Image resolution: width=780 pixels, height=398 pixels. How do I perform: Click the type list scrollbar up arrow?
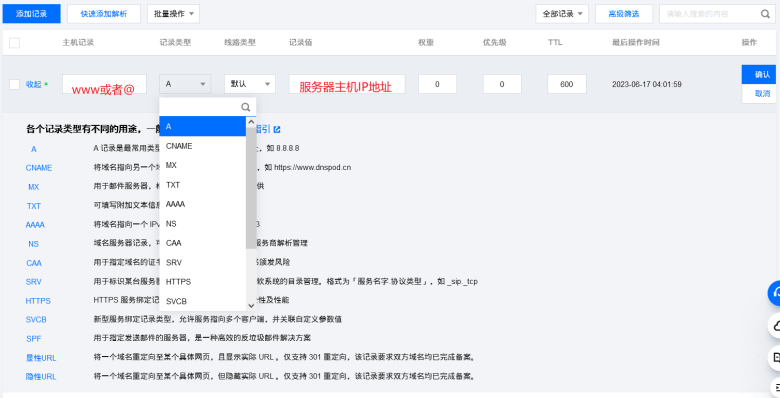click(251, 122)
